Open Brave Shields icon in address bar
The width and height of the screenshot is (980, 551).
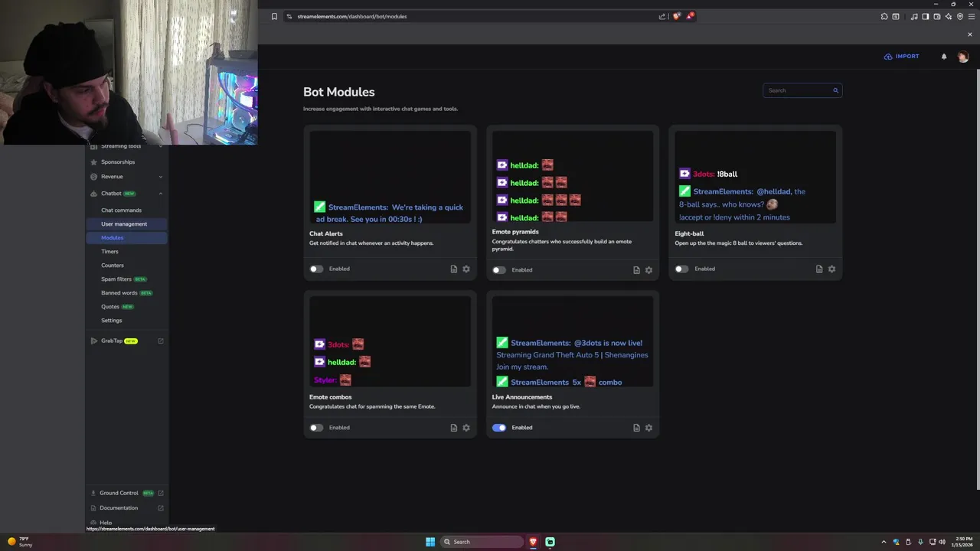[677, 16]
